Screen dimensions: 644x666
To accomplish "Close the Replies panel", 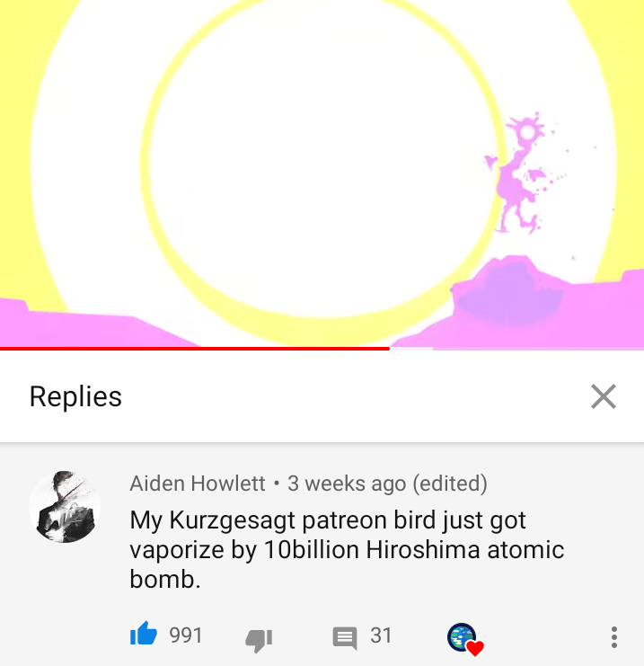I will 604,396.
